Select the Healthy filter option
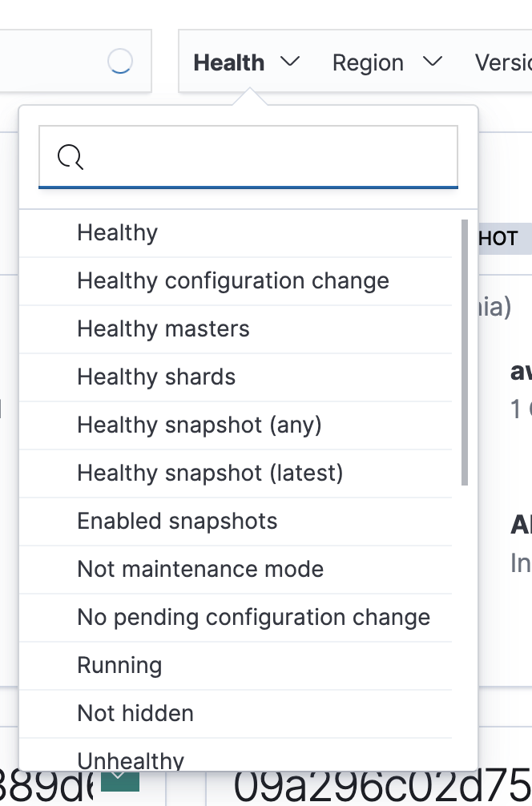 tap(117, 232)
